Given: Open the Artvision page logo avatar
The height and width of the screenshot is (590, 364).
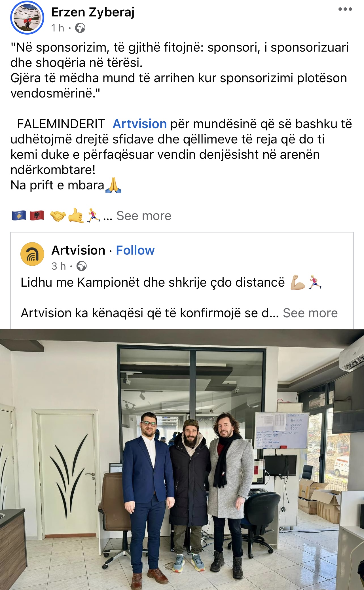Looking at the screenshot, I should pos(32,254).
